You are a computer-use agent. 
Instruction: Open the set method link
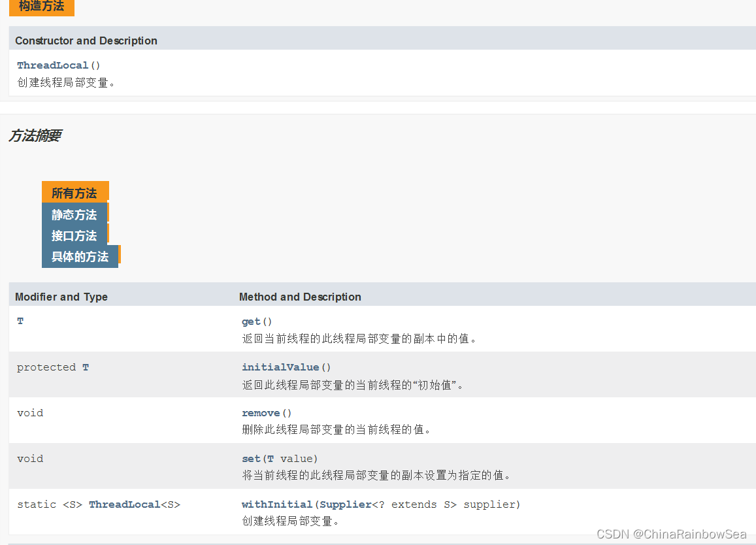coord(251,459)
